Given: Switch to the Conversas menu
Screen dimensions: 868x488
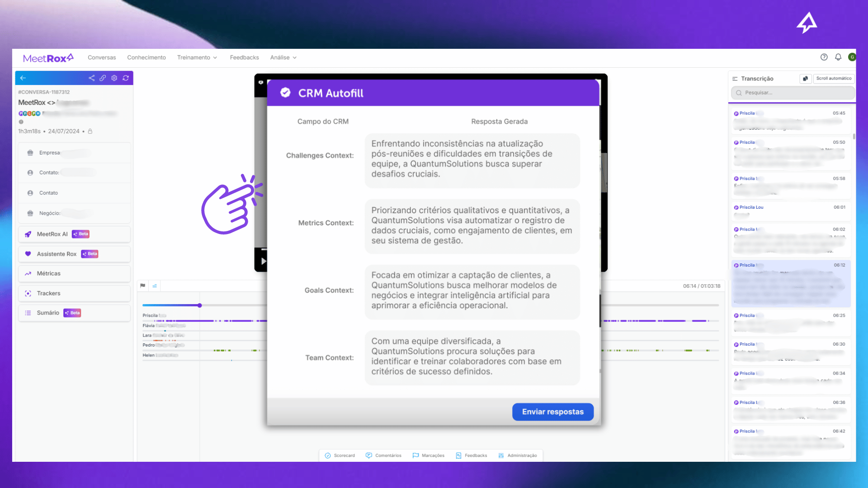Looking at the screenshot, I should click(102, 57).
